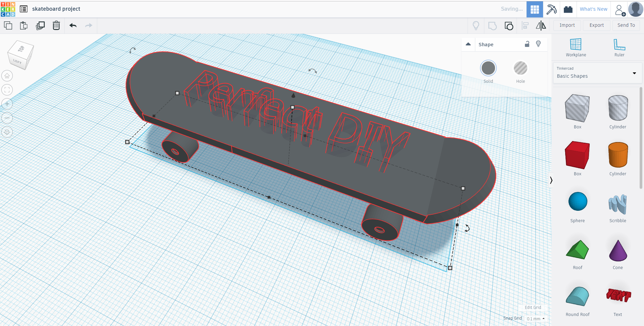Pick the Round Roof shape
The height and width of the screenshot is (326, 644).
pos(577,296)
